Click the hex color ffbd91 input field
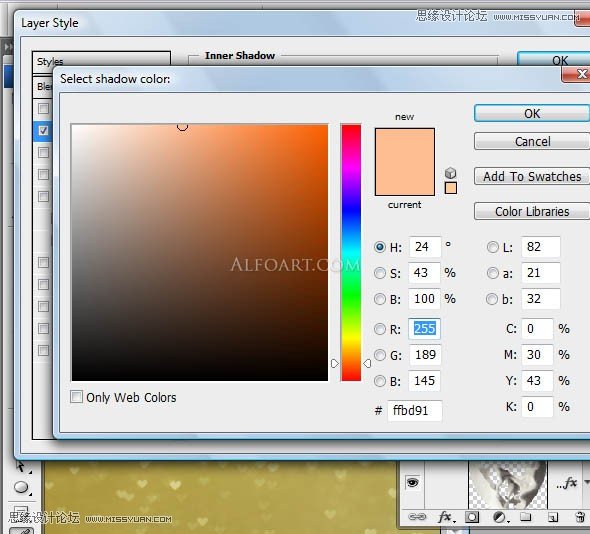This screenshot has height=534, width=590. click(x=415, y=411)
